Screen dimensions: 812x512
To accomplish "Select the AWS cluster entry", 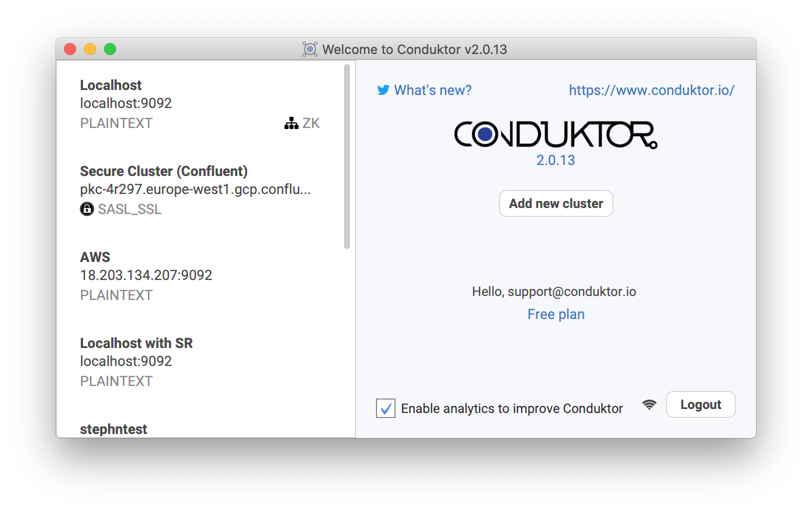I will coord(200,276).
